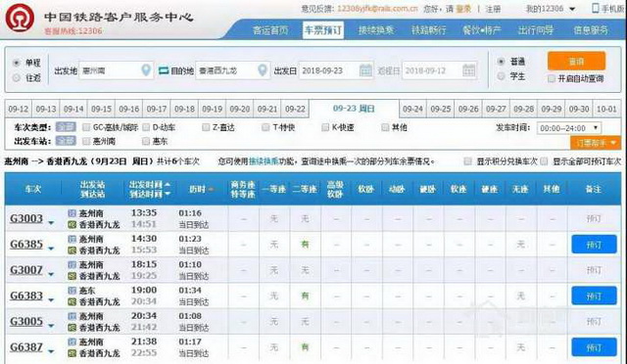Click 出发地 station input field
Image resolution: width=627 pixels, height=364 pixels.
click(x=116, y=70)
